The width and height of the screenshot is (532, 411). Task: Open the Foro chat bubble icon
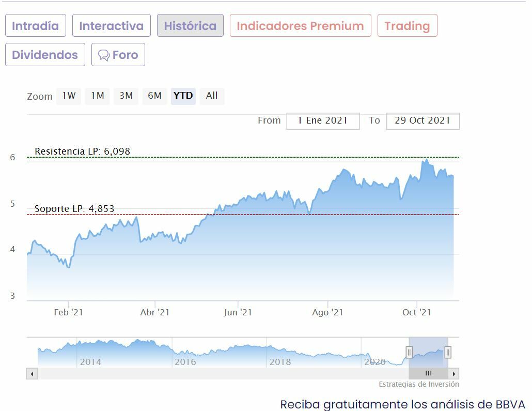[x=104, y=55]
